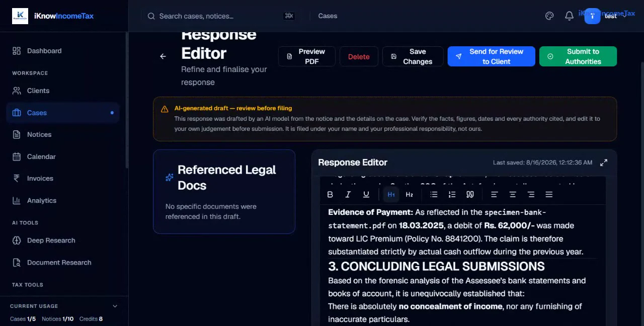The width and height of the screenshot is (644, 326).
Task: Open the Notices section
Action: [x=63, y=134]
